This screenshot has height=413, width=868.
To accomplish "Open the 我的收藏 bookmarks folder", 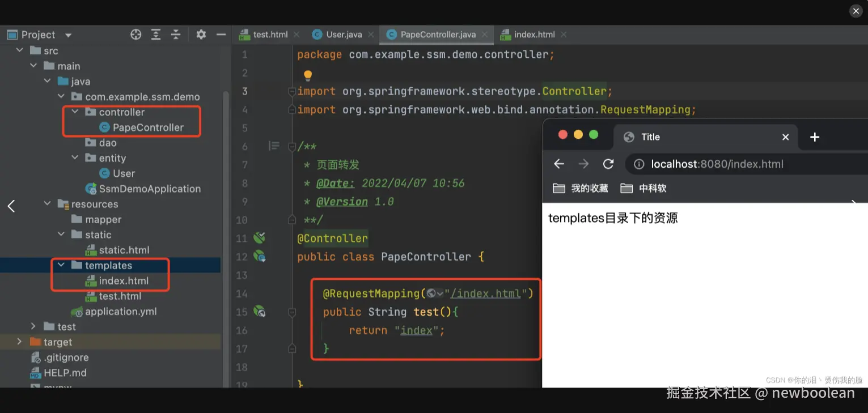I will [581, 188].
